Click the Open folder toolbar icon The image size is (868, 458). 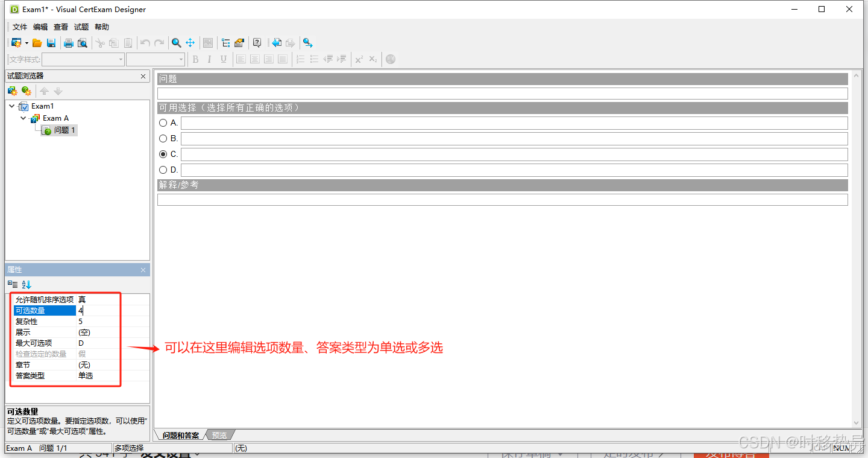click(x=37, y=43)
